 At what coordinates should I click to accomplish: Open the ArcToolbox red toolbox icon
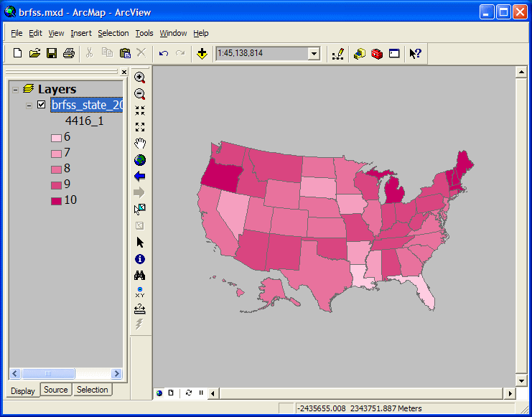(377, 53)
